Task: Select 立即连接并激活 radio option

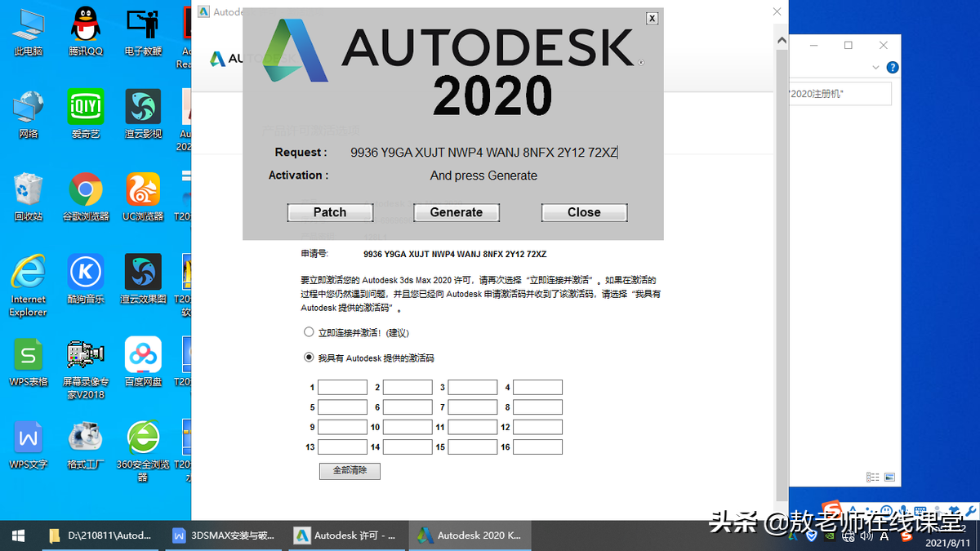Action: pos(309,332)
